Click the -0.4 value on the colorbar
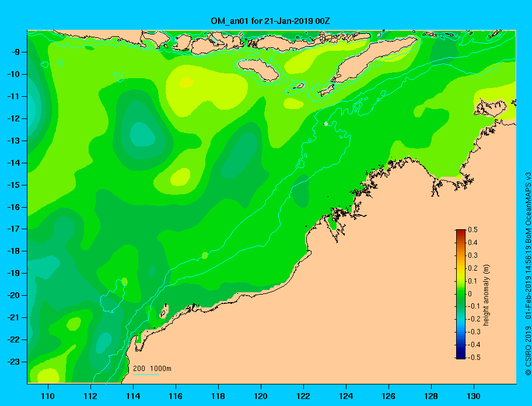The image size is (532, 406). pyautogui.click(x=474, y=345)
